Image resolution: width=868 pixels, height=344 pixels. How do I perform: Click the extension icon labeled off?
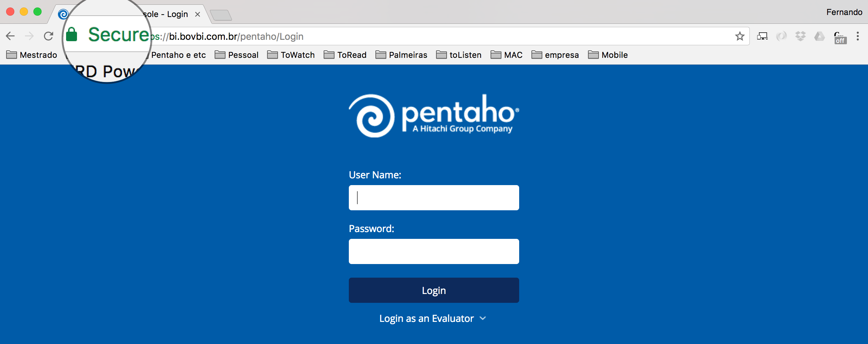pyautogui.click(x=840, y=37)
